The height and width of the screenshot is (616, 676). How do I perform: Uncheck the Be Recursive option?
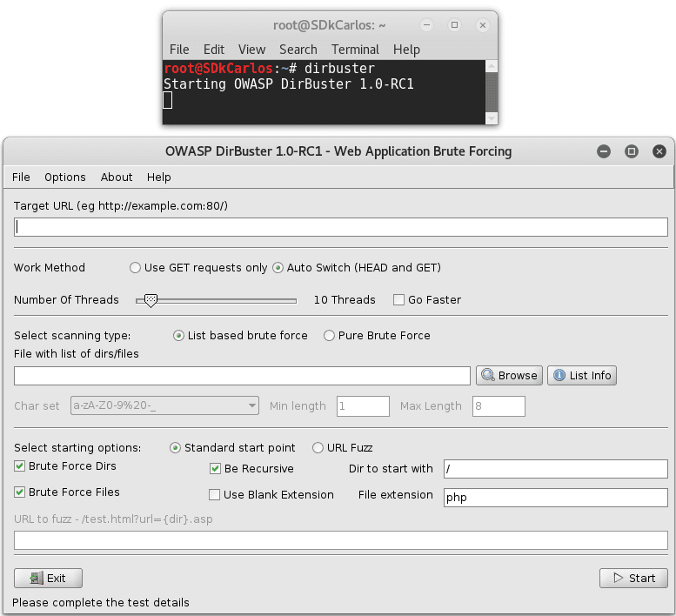(x=216, y=469)
